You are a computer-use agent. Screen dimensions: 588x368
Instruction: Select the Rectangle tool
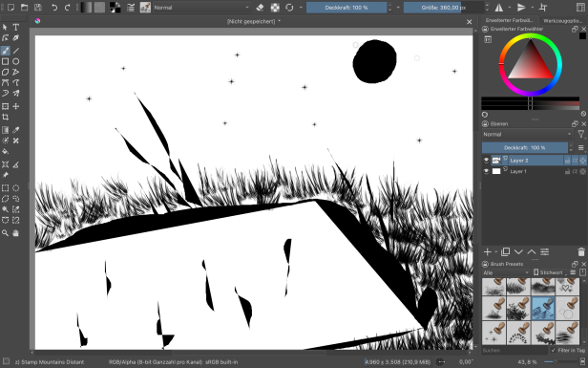click(6, 61)
